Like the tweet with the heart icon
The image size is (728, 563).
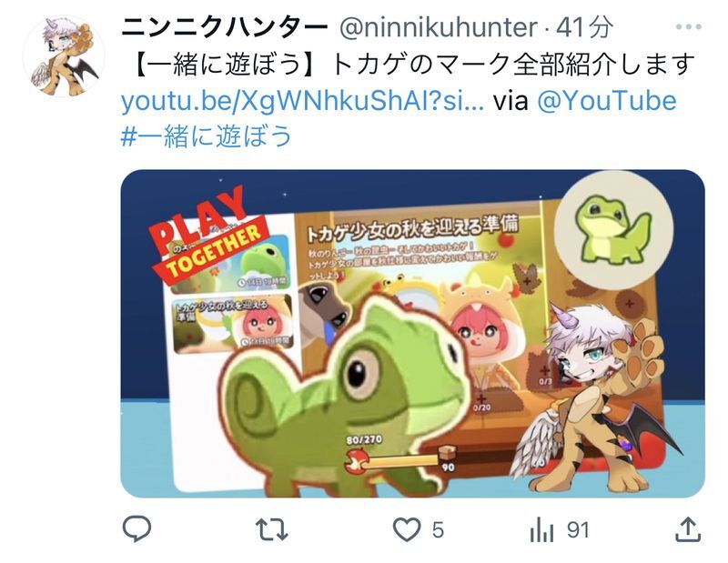coord(407,529)
